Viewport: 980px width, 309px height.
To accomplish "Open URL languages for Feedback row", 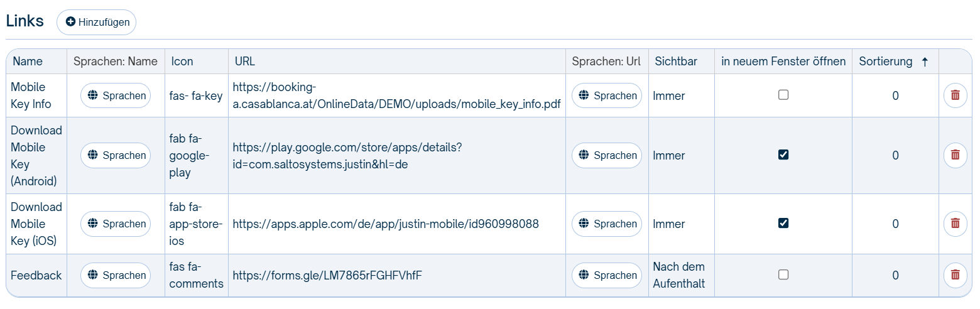I will pos(607,275).
